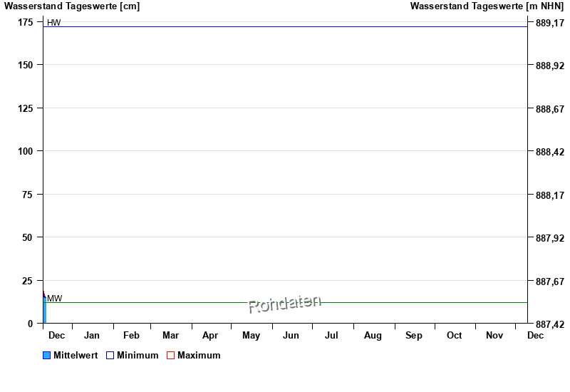
Task: Click the Feb month label on the axis
Action: [x=131, y=336]
